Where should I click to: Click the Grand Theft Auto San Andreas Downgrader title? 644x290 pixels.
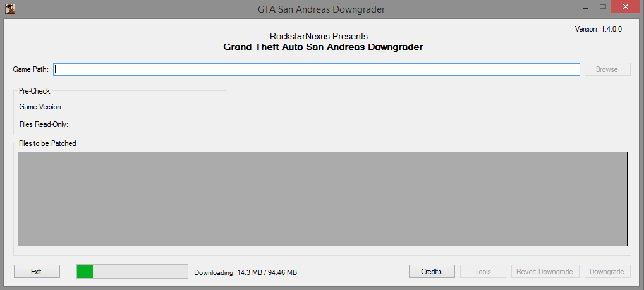pyautogui.click(x=323, y=47)
